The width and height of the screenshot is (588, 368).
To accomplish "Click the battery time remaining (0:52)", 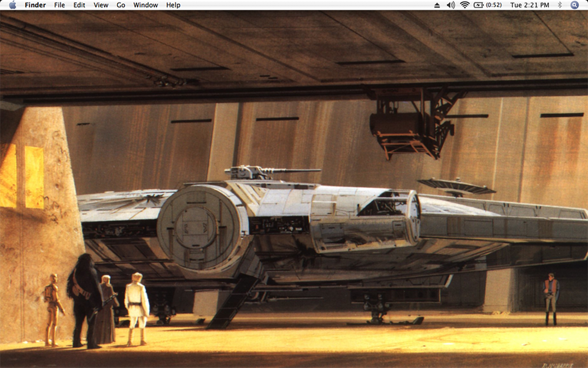I will click(x=493, y=5).
